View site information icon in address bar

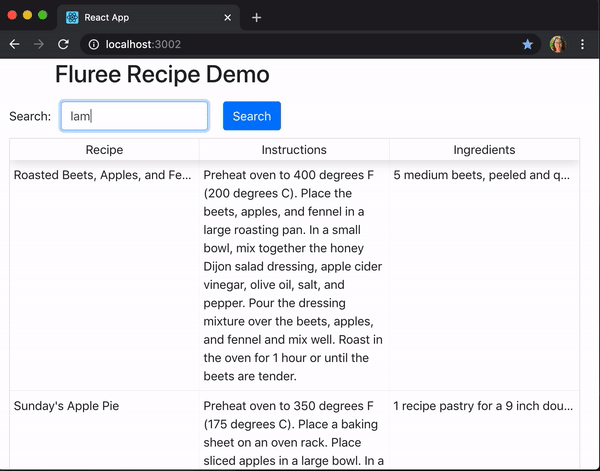[x=93, y=44]
